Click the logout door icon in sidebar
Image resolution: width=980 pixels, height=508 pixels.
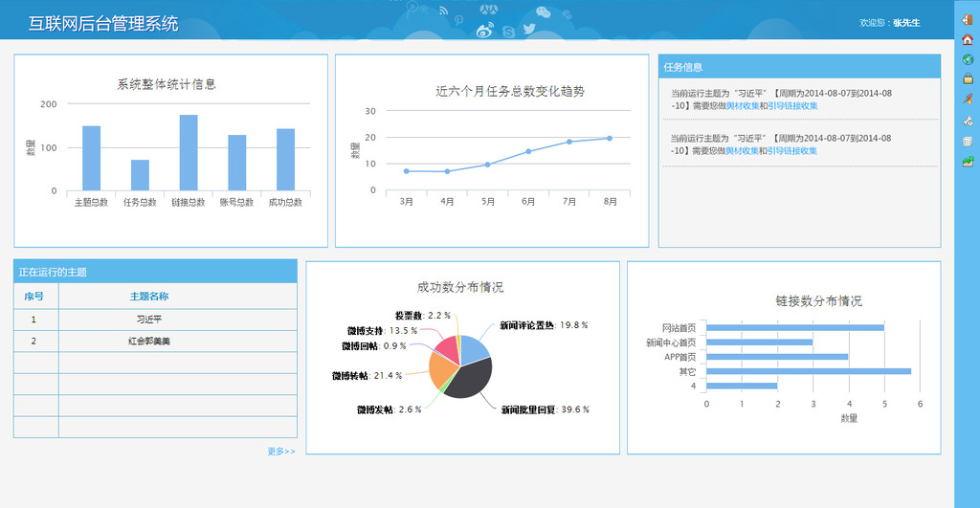pos(967,20)
